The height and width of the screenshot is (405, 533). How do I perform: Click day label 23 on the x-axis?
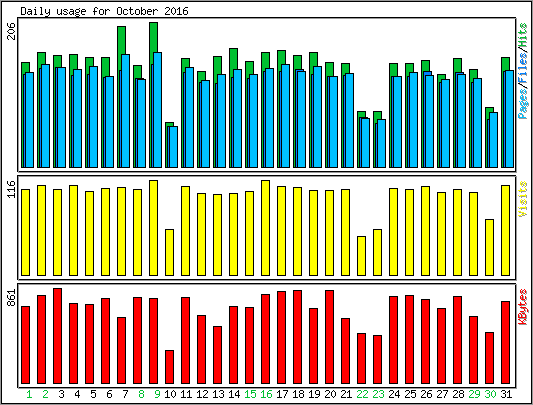(378, 394)
